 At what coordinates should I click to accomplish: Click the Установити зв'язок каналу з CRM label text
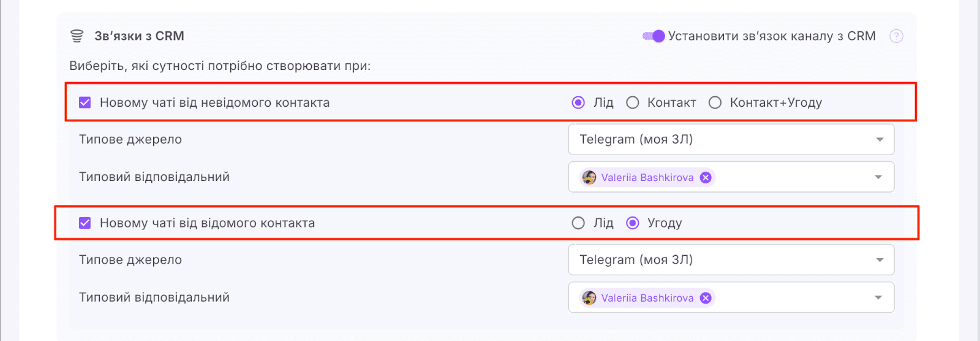(x=772, y=36)
